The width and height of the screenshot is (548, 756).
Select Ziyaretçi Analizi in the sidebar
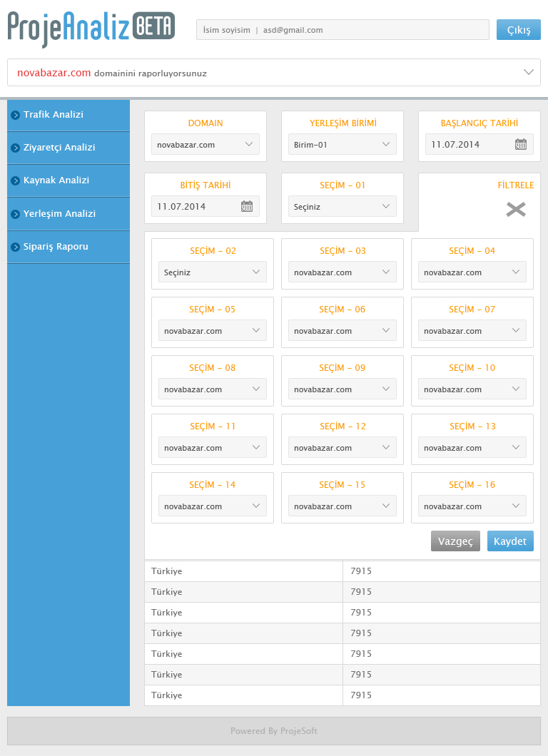[x=59, y=148]
